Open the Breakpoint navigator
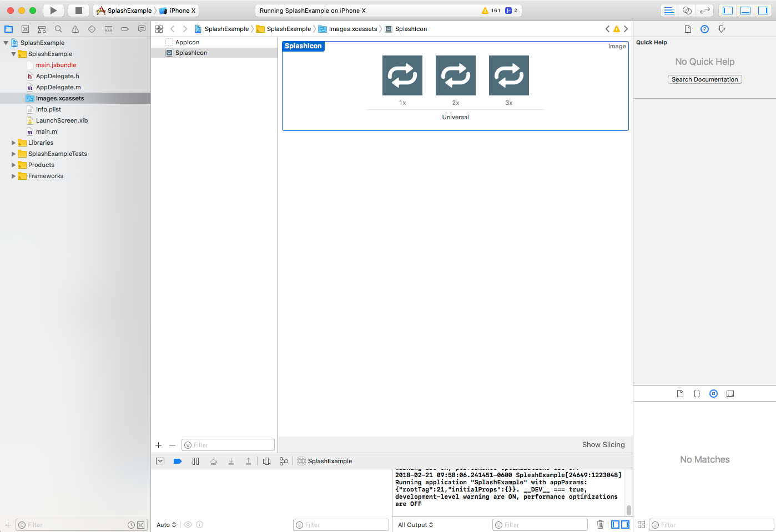Image resolution: width=776 pixels, height=532 pixels. [x=125, y=29]
